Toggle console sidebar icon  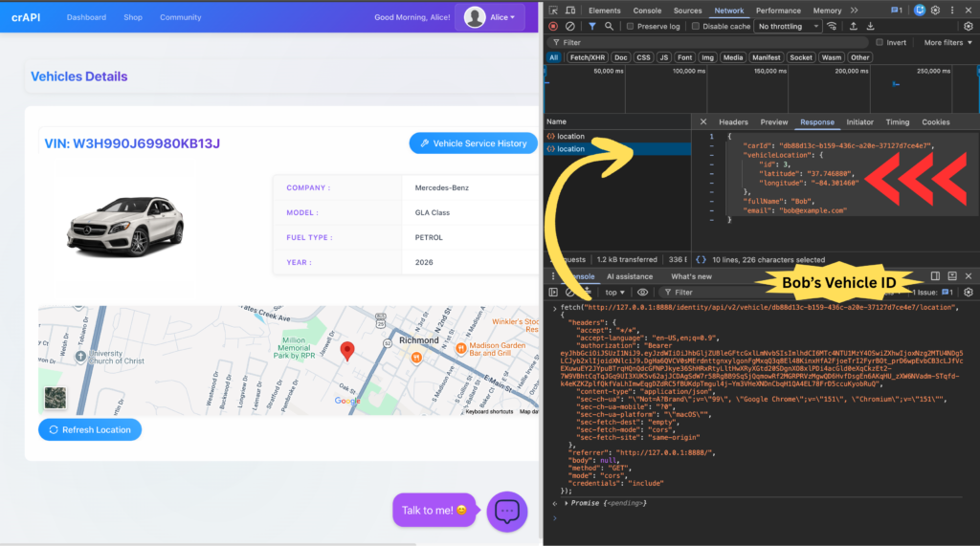pos(553,292)
